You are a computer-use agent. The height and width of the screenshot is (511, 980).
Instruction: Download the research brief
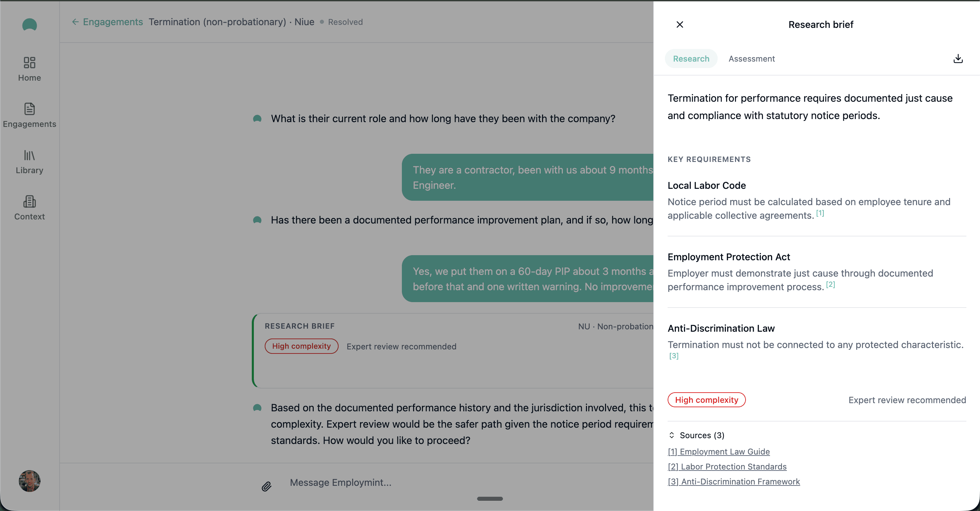[x=958, y=59]
